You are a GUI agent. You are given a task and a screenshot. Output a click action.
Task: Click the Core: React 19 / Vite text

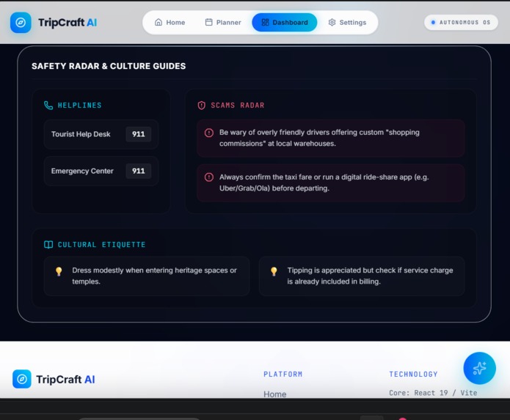433,393
